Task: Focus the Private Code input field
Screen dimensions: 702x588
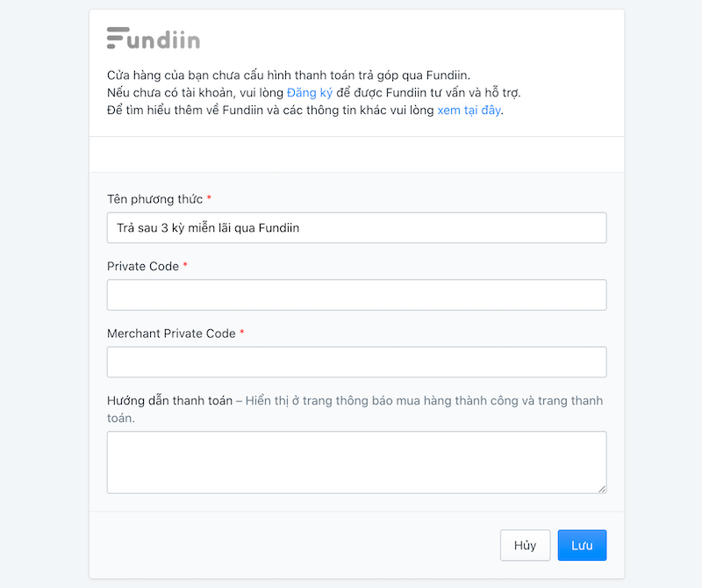Action: tap(356, 294)
